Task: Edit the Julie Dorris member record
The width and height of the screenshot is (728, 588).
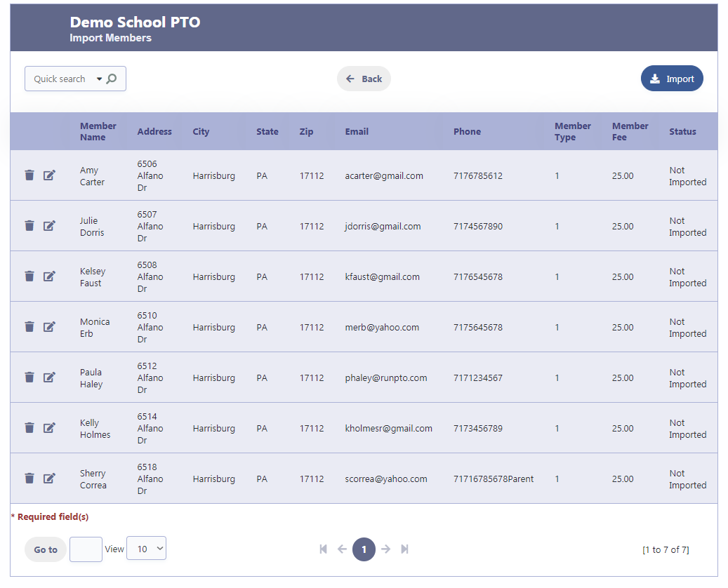Action: [x=49, y=226]
